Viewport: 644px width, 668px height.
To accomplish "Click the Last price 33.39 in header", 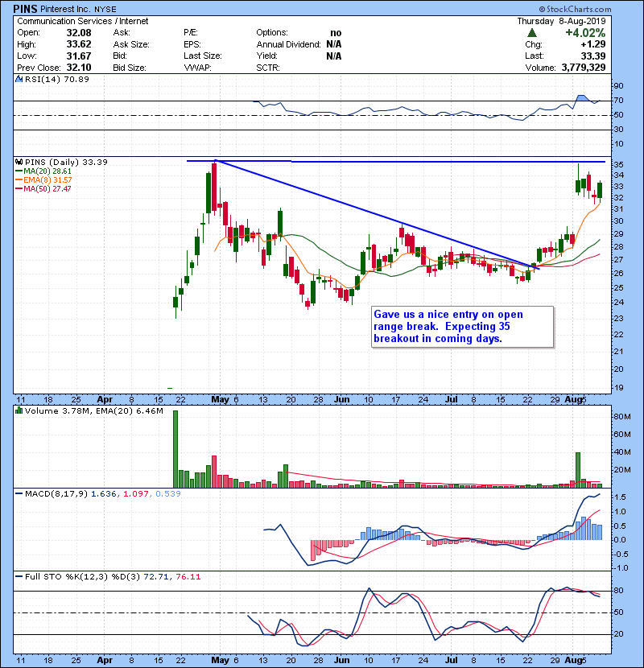I will click(x=592, y=56).
